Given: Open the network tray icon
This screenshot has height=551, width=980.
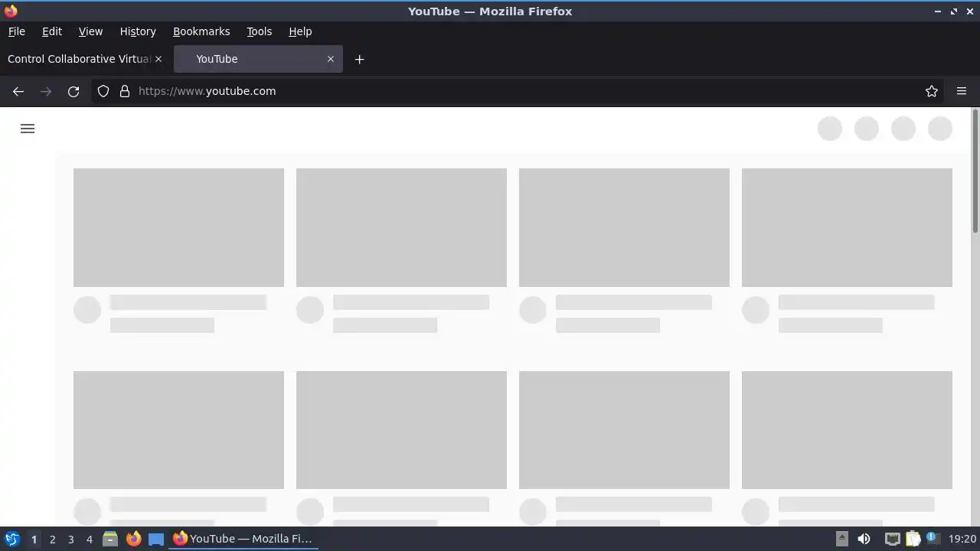Looking at the screenshot, I should coord(892,539).
